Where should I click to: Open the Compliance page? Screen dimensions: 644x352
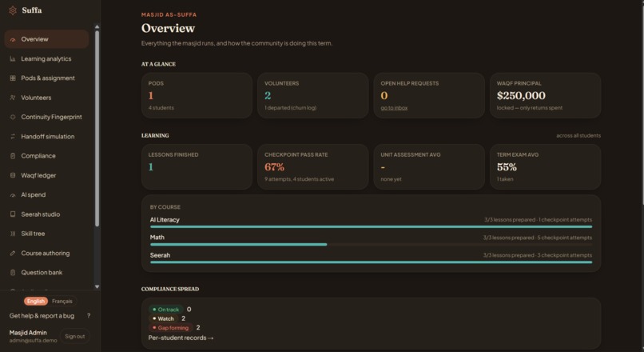[x=46, y=156]
